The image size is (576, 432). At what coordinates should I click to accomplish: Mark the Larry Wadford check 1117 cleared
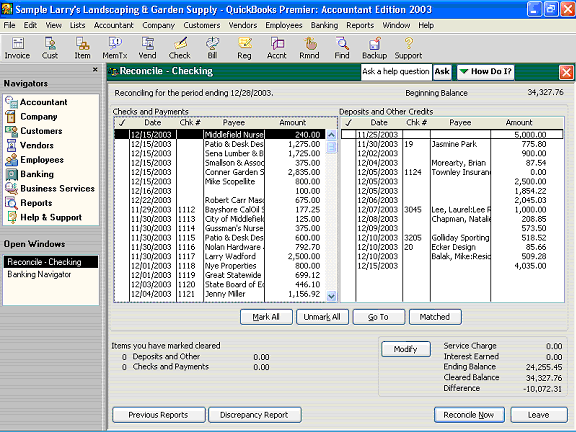pos(122,256)
